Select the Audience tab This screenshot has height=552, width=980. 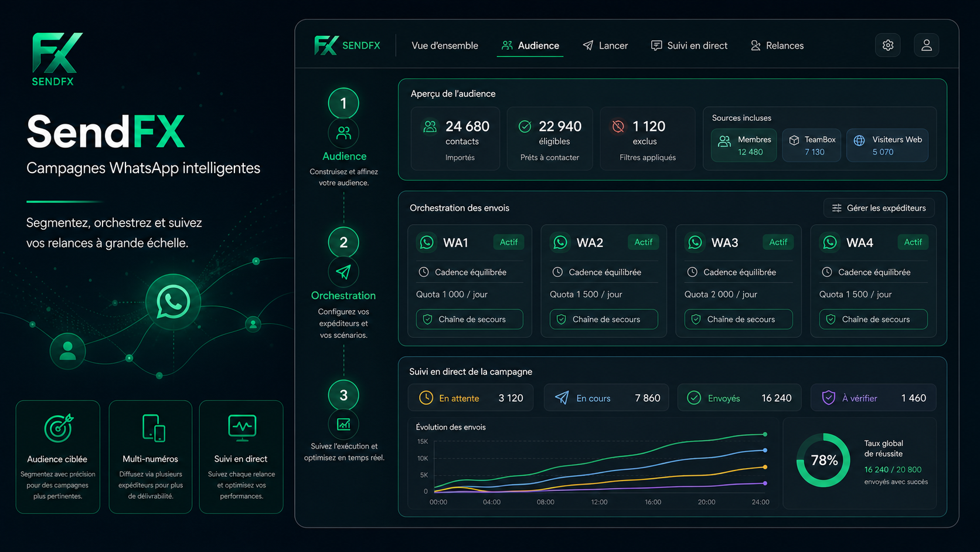point(530,46)
